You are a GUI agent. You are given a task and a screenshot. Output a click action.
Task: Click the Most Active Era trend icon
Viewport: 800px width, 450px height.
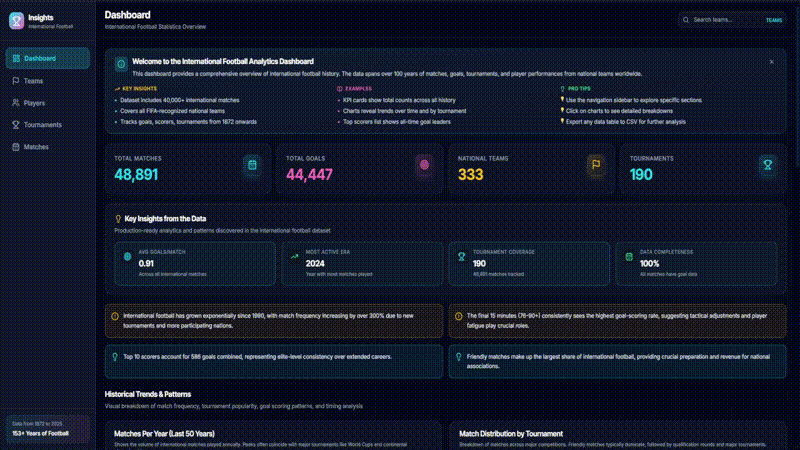[294, 257]
